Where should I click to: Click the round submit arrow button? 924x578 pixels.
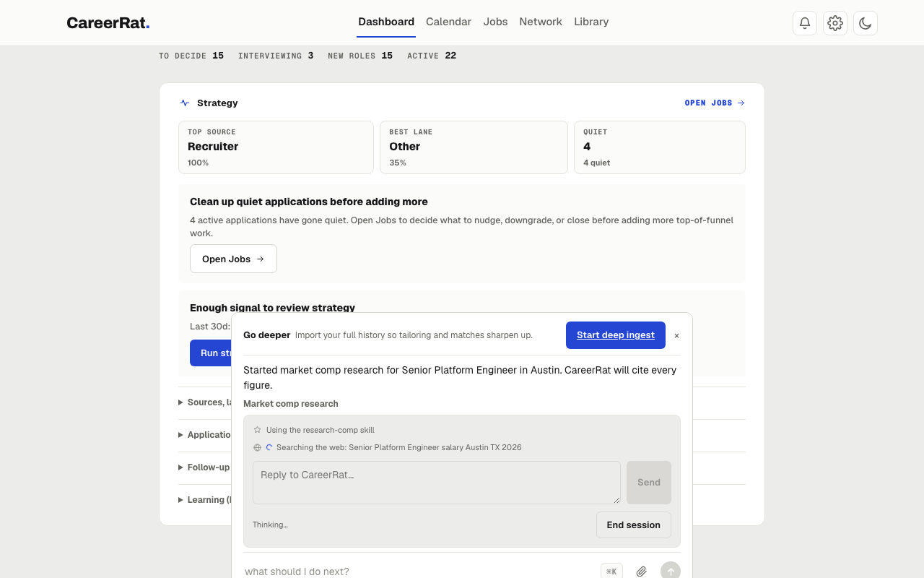pyautogui.click(x=671, y=571)
